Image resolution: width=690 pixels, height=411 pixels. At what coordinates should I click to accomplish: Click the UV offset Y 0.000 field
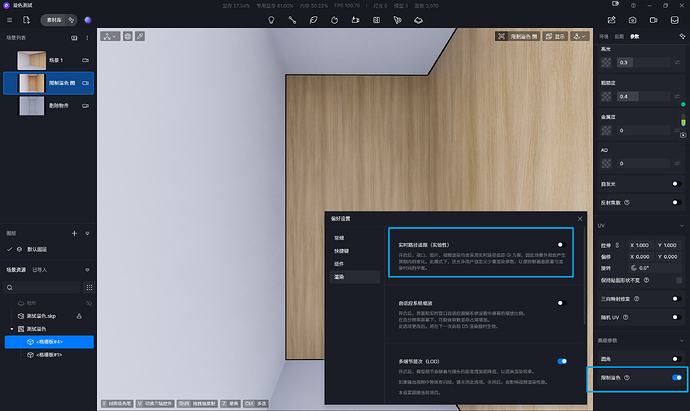click(668, 257)
